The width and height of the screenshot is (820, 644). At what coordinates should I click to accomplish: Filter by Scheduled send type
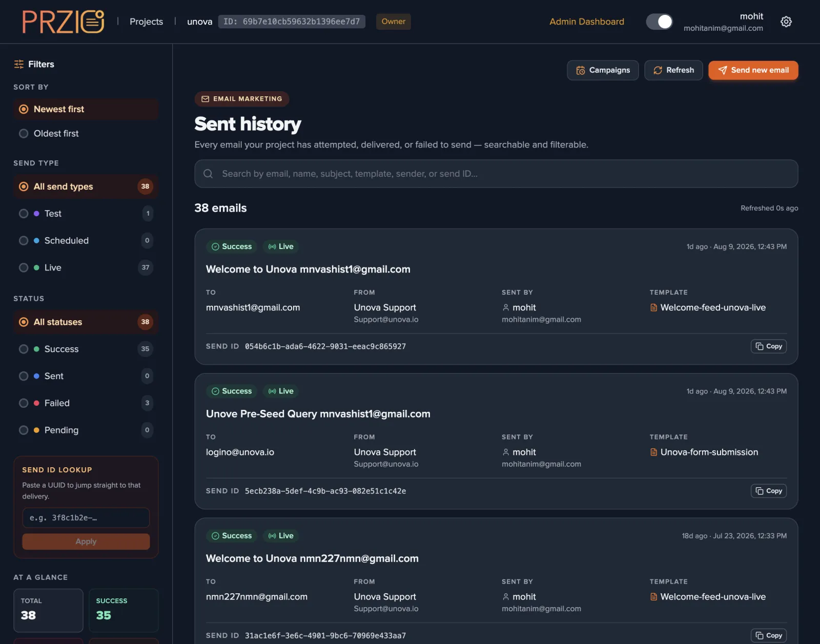point(86,240)
